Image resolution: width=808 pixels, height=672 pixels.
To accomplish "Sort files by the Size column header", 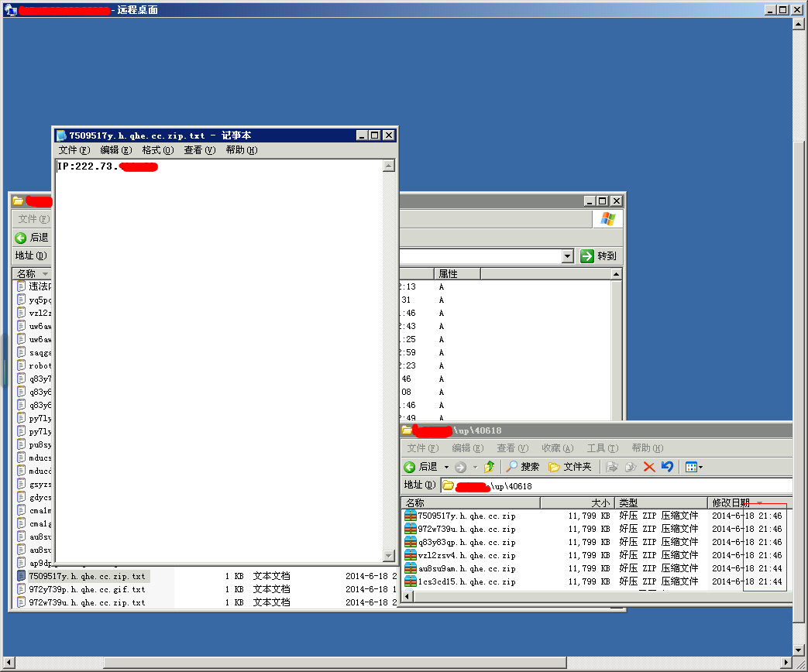I will pos(577,502).
